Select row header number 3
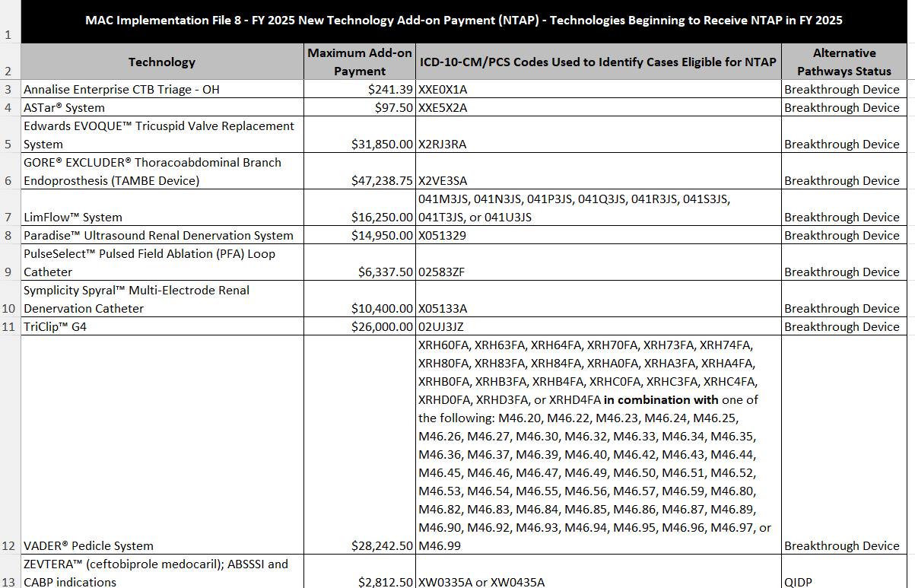Screen dimensions: 915x588 [10, 89]
